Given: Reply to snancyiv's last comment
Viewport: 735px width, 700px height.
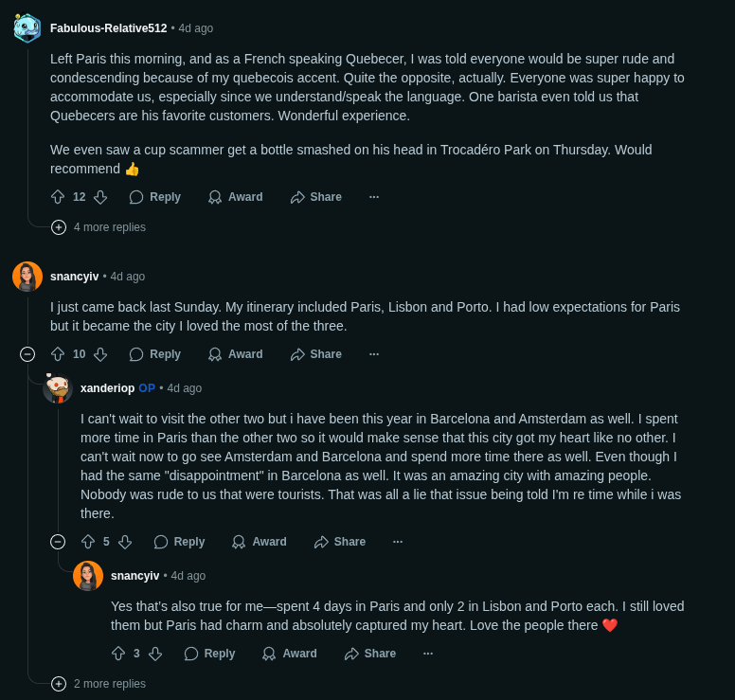Looking at the screenshot, I should pyautogui.click(x=209, y=654).
